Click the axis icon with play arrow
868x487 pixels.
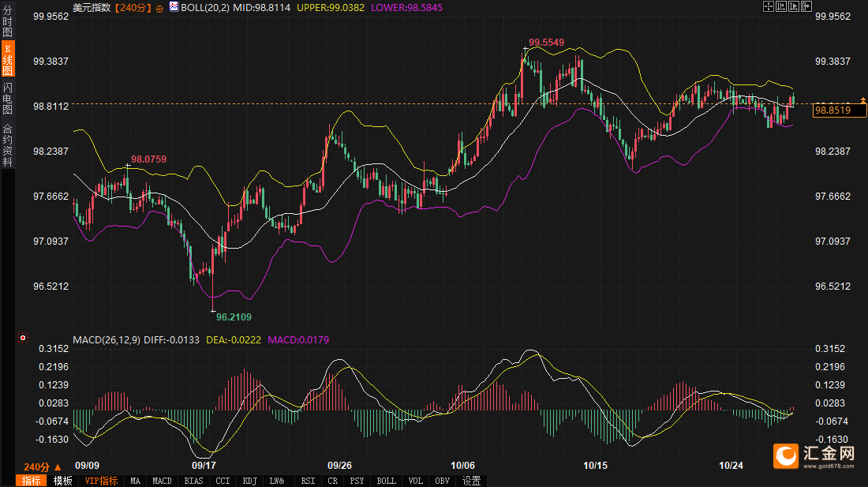click(x=794, y=6)
